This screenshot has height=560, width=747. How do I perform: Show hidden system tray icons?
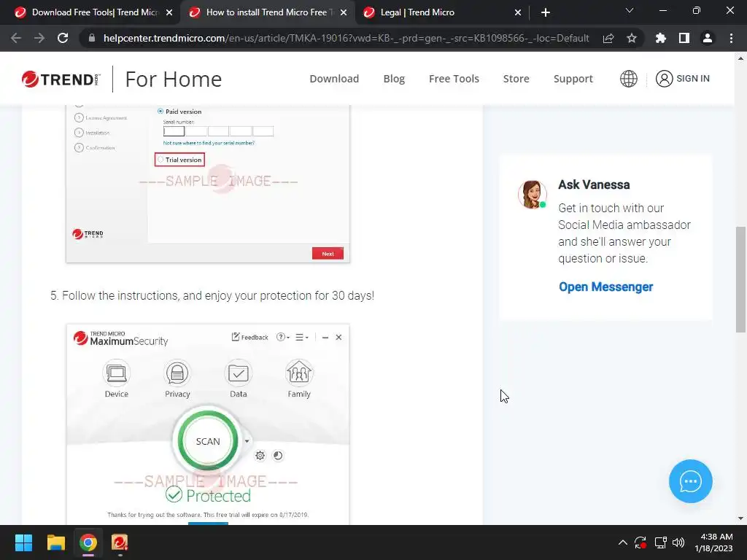tap(623, 542)
